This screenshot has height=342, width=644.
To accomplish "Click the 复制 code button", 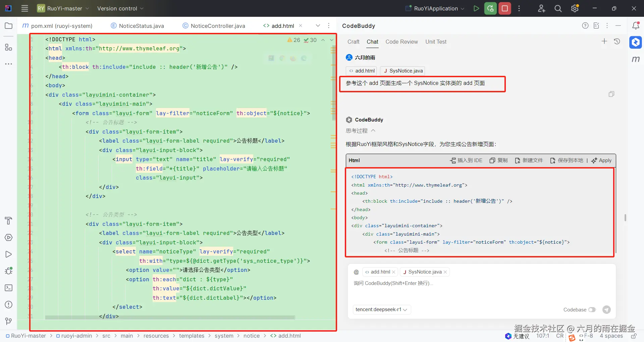I will (498, 160).
